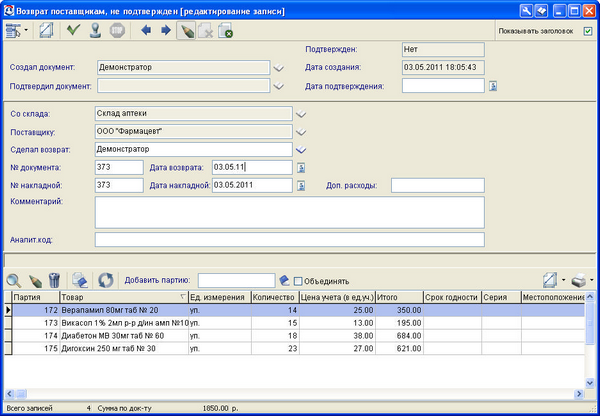Click the price cell 13.00
The width and height of the screenshot is (600, 416).
point(337,323)
